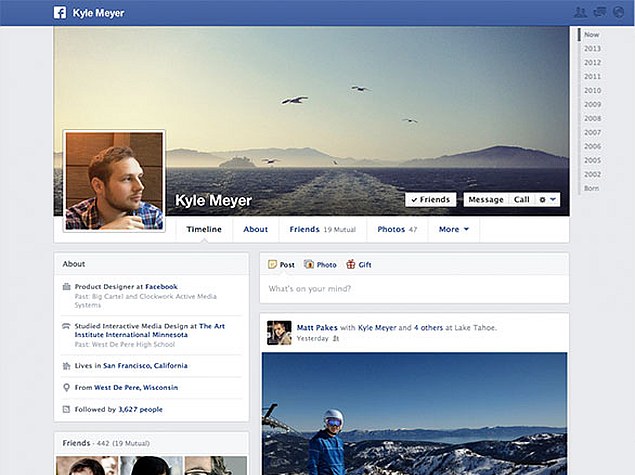
Task: Open Matt Pakes profile link
Action: pos(317,328)
